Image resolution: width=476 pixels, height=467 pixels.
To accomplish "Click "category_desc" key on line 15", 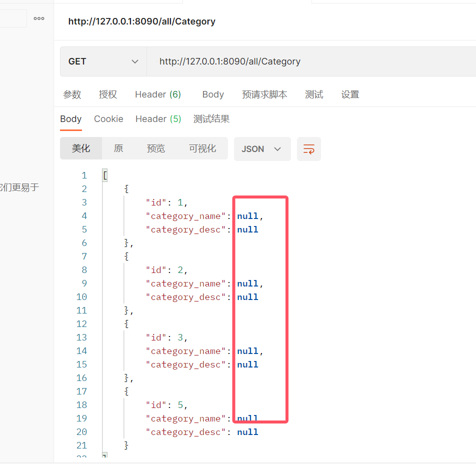I will 185,364.
